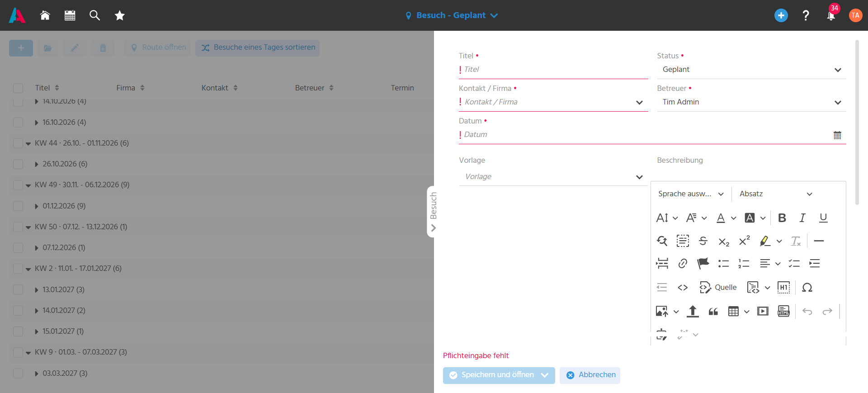Open the help question mark
Screen dimensions: 868x393
tap(806, 15)
